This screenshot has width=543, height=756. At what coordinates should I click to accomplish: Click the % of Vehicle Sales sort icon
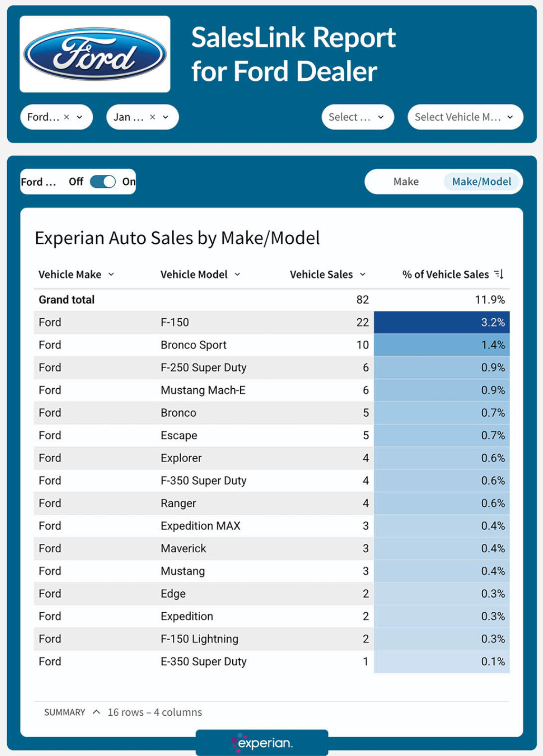coord(499,274)
